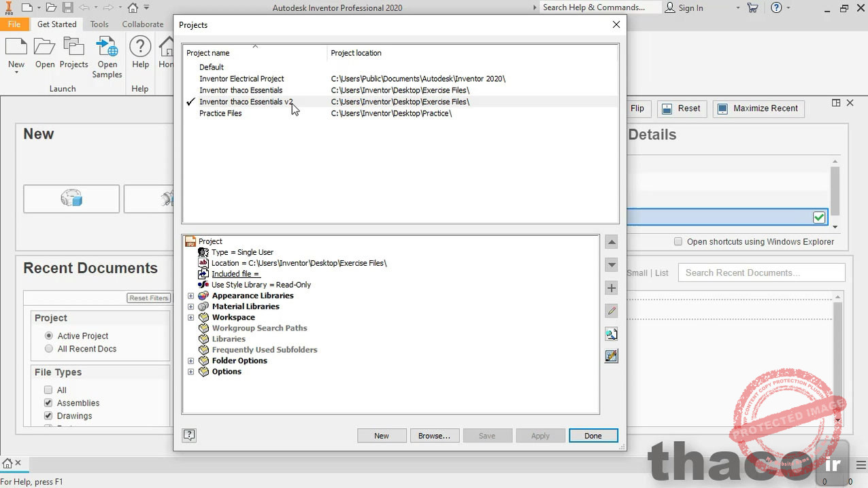Click the Done button

[x=593, y=436]
